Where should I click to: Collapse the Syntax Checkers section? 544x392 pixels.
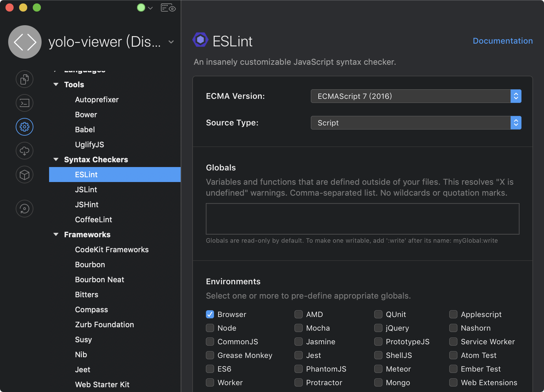click(56, 160)
